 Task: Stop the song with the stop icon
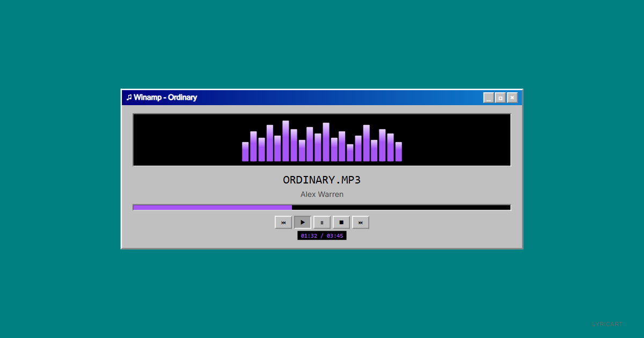point(341,222)
